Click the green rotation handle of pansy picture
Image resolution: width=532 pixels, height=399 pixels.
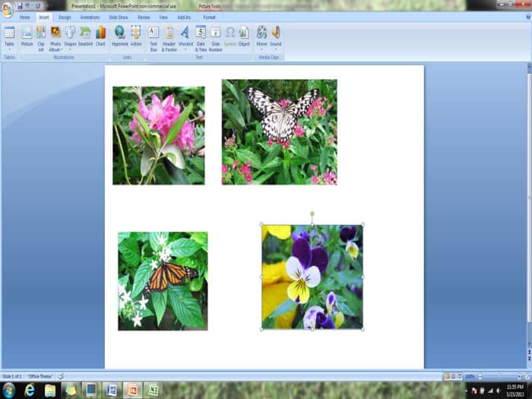(312, 214)
